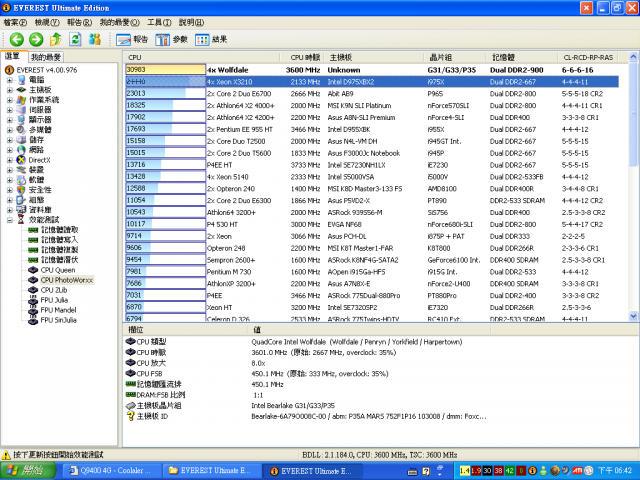This screenshot has height=480, width=640.
Task: Open the 工具(T) menu
Action: click(x=159, y=22)
